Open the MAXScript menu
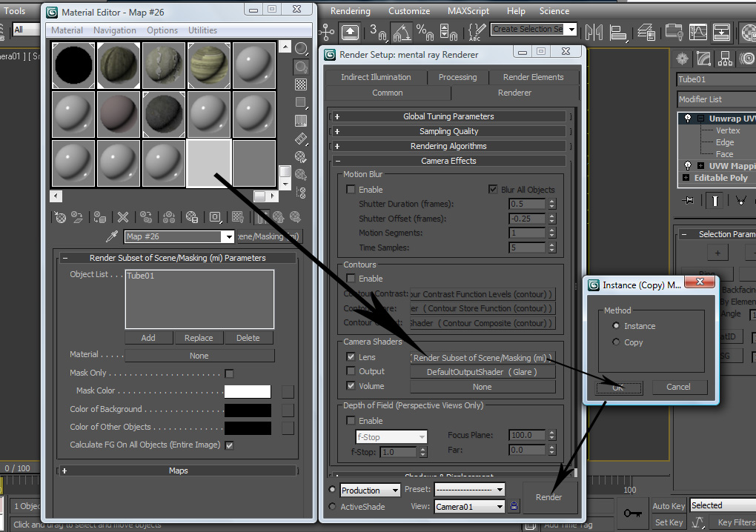This screenshot has height=532, width=756. coord(468,10)
